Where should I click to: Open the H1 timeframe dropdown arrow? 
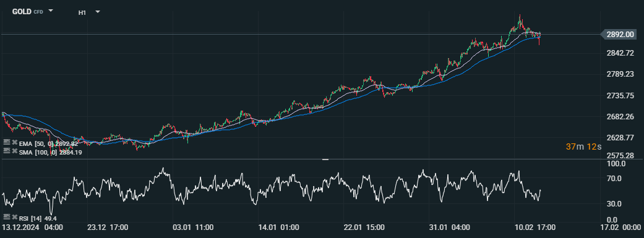pos(98,12)
